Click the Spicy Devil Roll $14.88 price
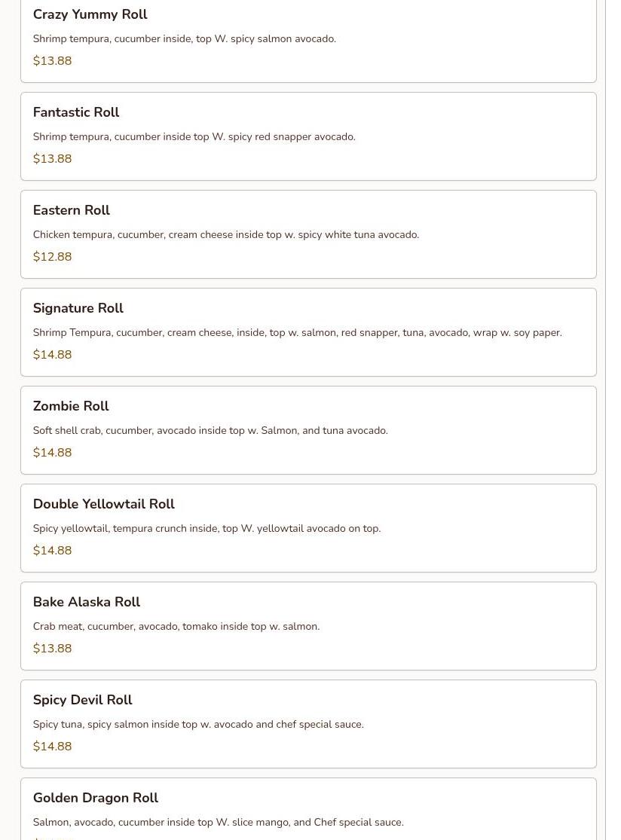Image resolution: width=621 pixels, height=840 pixels. click(53, 747)
